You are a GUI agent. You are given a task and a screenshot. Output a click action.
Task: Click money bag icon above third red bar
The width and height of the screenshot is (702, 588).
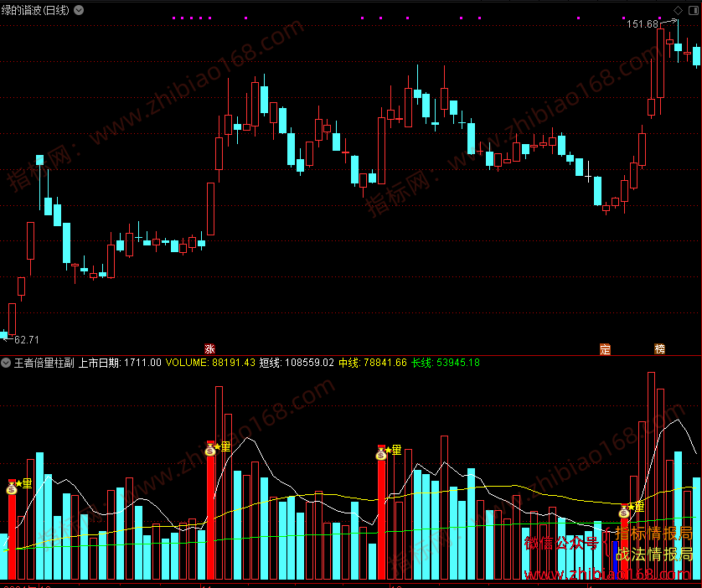381,454
